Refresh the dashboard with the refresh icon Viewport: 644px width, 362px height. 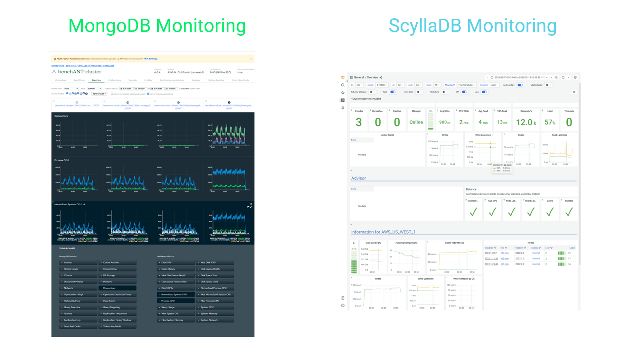click(563, 78)
